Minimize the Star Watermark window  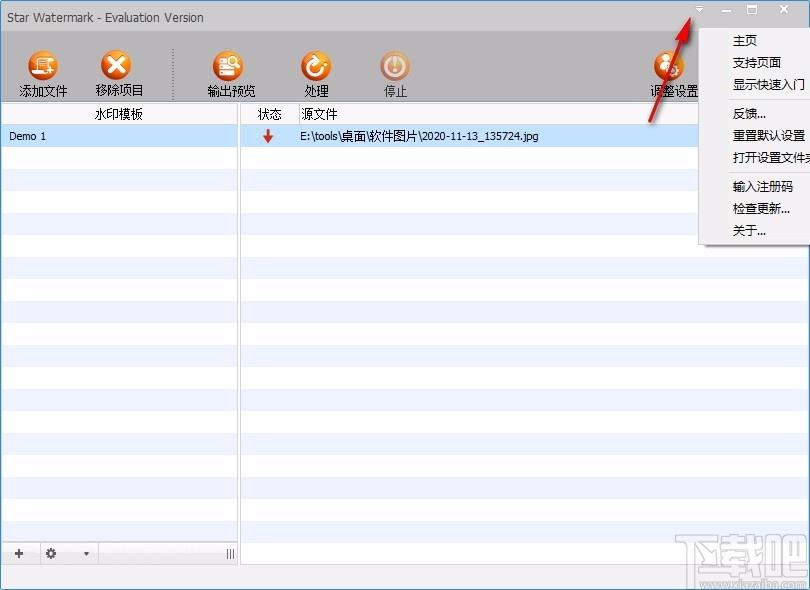click(x=726, y=10)
